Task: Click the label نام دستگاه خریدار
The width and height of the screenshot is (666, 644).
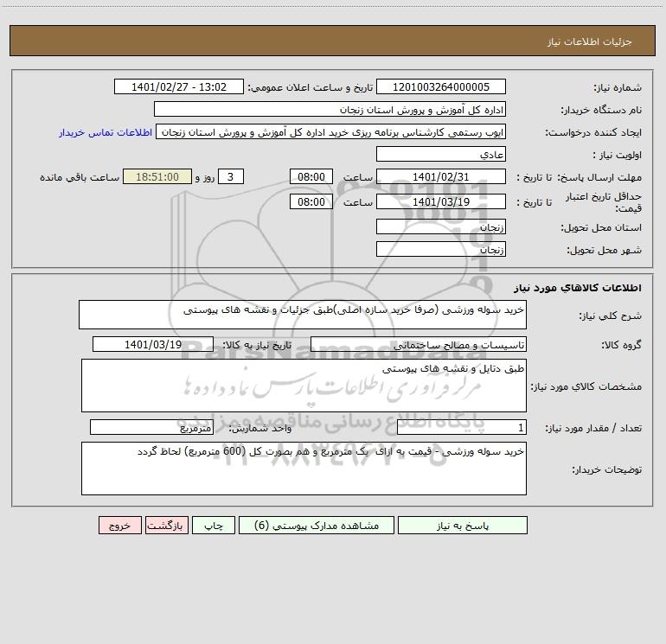Action: pyautogui.click(x=601, y=110)
